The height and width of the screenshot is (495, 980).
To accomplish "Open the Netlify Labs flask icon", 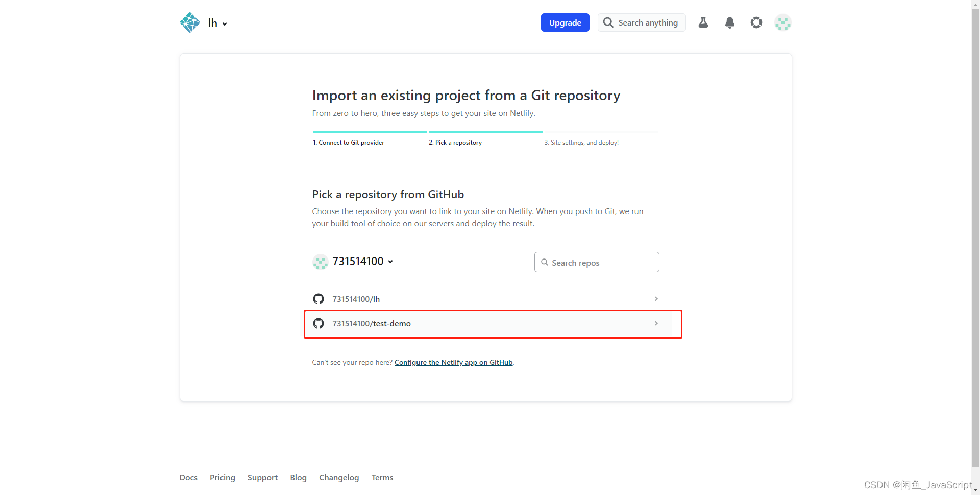I will (703, 22).
